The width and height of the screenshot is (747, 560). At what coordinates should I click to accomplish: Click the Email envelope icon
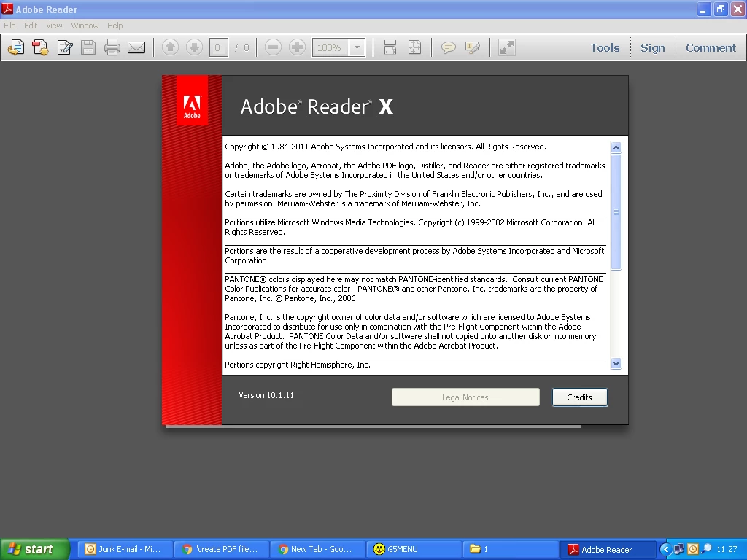coord(136,47)
